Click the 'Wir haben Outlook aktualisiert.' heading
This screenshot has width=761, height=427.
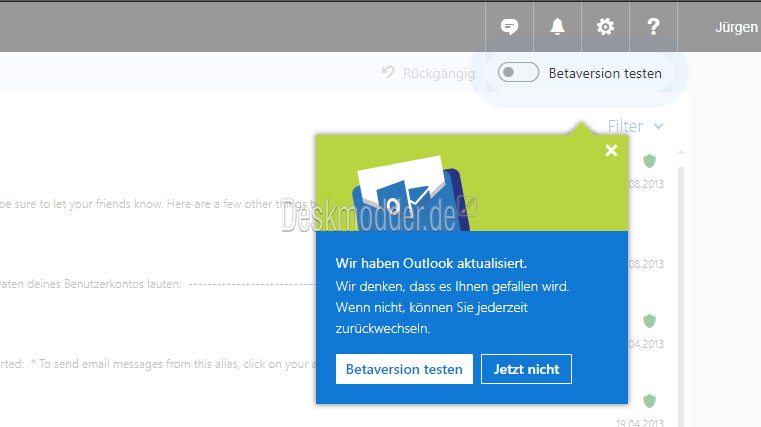coord(431,263)
